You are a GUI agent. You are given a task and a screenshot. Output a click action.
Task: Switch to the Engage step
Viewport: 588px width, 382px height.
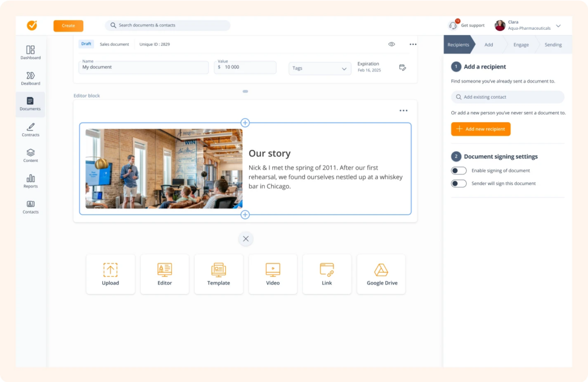click(520, 44)
